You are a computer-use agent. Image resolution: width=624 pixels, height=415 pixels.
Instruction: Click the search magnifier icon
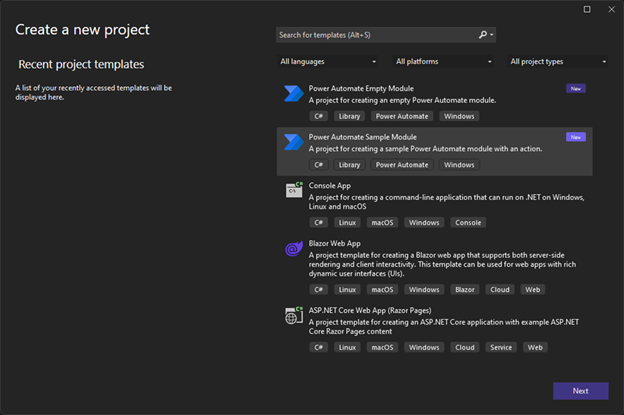click(x=483, y=34)
